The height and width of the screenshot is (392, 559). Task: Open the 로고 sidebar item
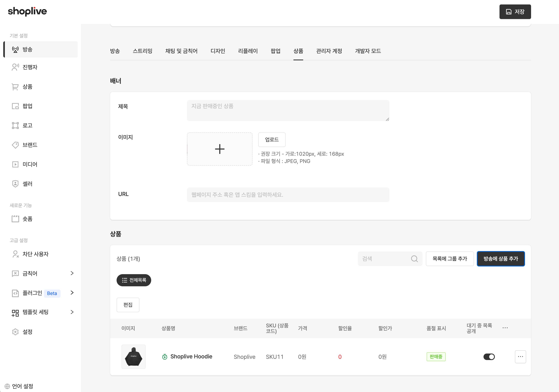pos(40,126)
